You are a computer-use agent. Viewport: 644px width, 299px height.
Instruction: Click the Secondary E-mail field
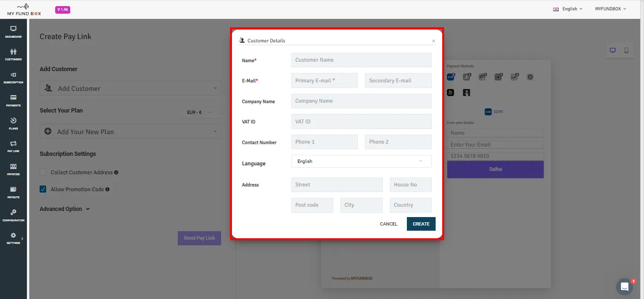point(398,81)
